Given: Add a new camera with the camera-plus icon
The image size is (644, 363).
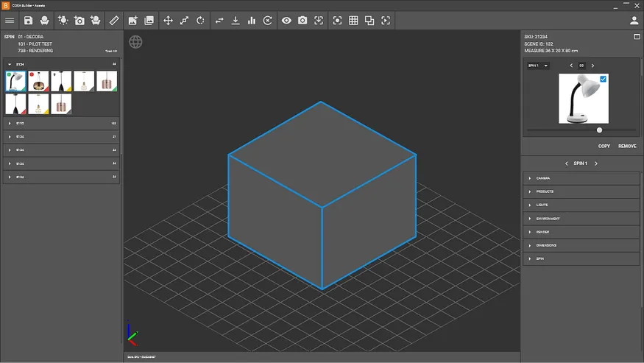Looking at the screenshot, I should (79, 21).
